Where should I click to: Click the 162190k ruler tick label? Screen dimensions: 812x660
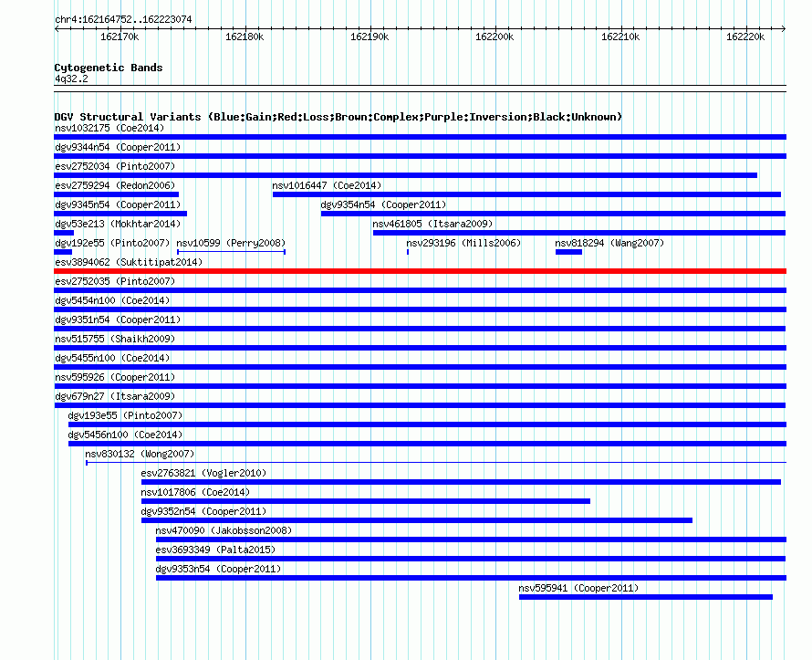click(370, 37)
